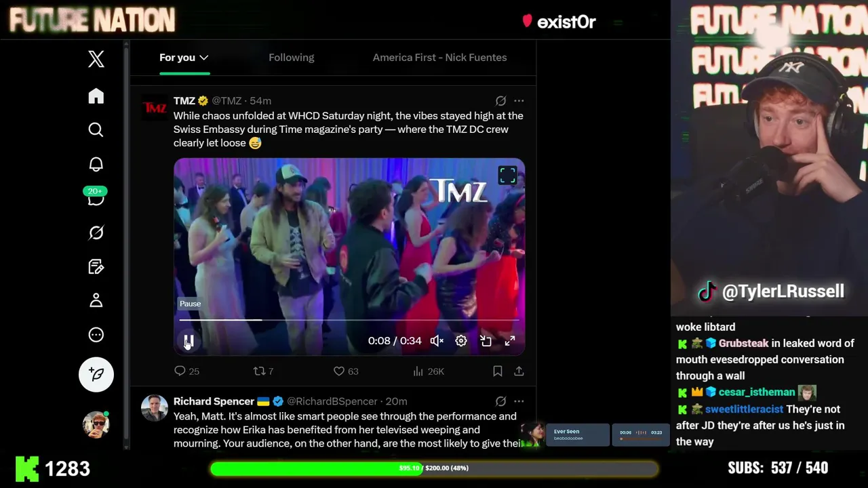Click chat username sweetlittleracist
The height and width of the screenshot is (488, 868).
point(744,409)
